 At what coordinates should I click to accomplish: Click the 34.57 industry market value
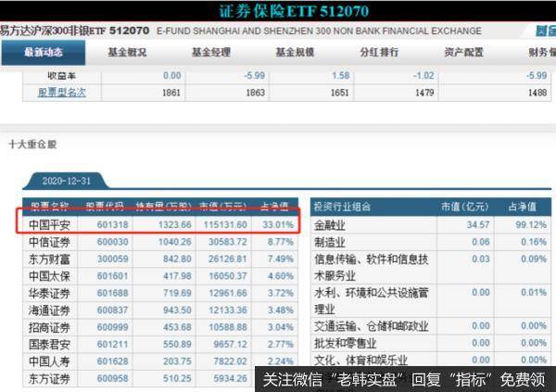[478, 224]
